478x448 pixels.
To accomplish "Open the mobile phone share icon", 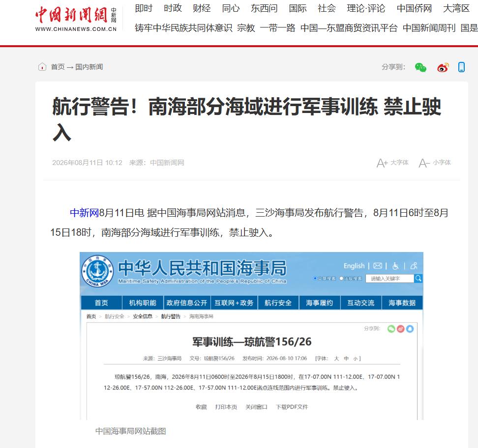I will click(x=462, y=67).
